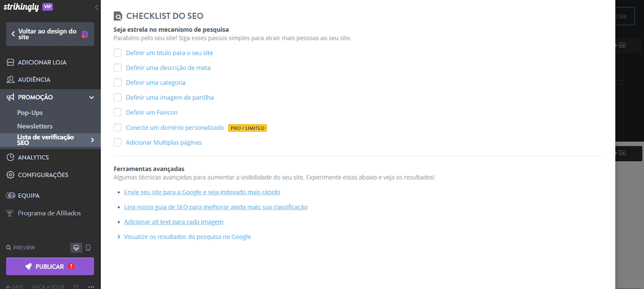Check the Adicionar Multiplas páginas checkbox

tap(118, 143)
